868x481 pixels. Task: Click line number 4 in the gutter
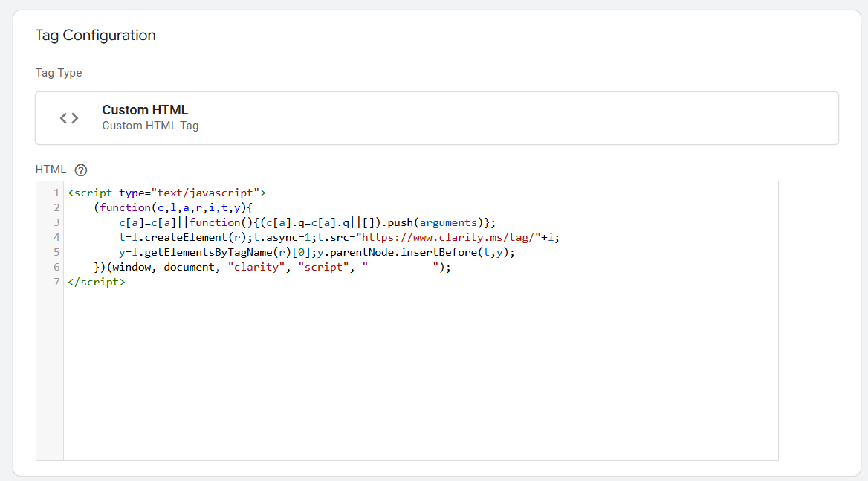pos(56,237)
